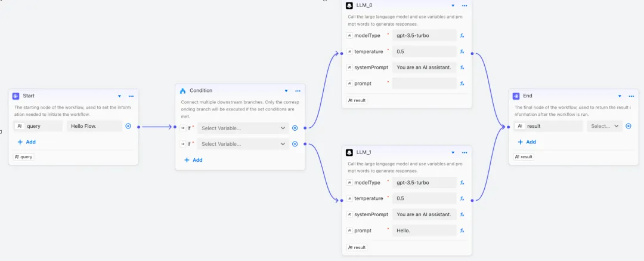The image size is (644, 261).
Task: Open the more options menu on LLM_1
Action: (465, 153)
